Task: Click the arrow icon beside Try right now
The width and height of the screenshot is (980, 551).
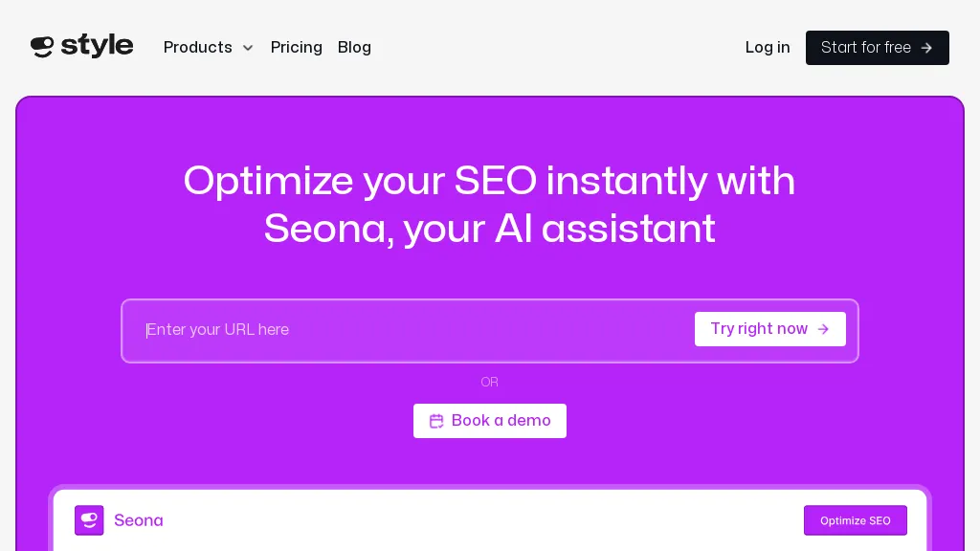Action: pos(823,329)
